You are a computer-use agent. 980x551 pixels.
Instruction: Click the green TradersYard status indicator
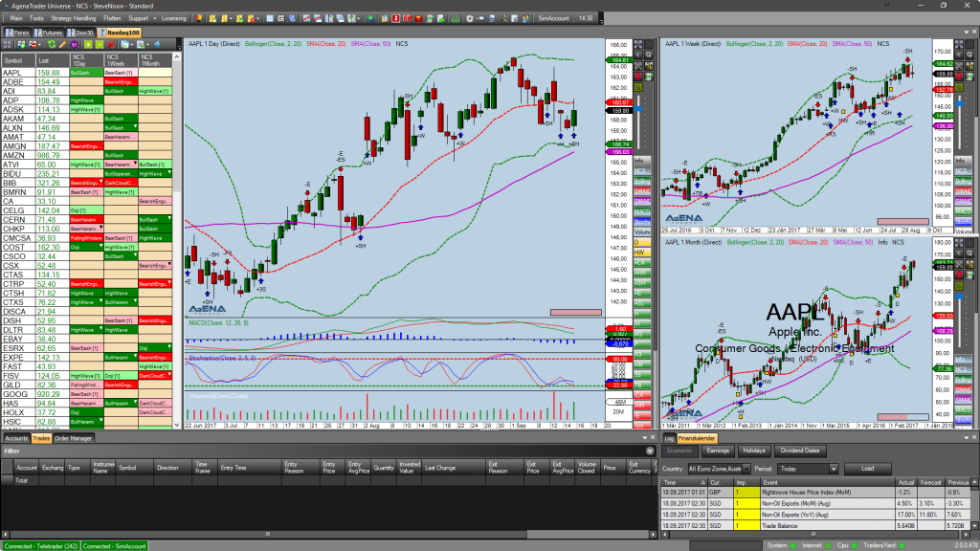coord(902,545)
